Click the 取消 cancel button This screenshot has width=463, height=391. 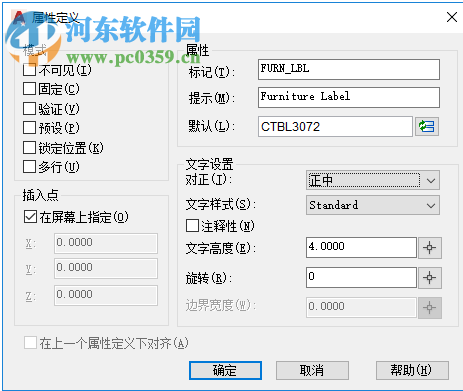pos(312,370)
